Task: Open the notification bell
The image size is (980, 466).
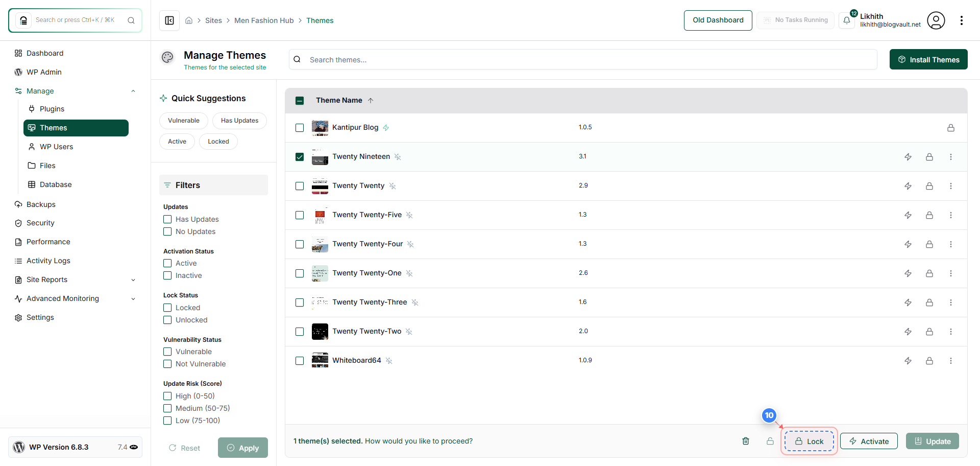Action: pos(847,20)
